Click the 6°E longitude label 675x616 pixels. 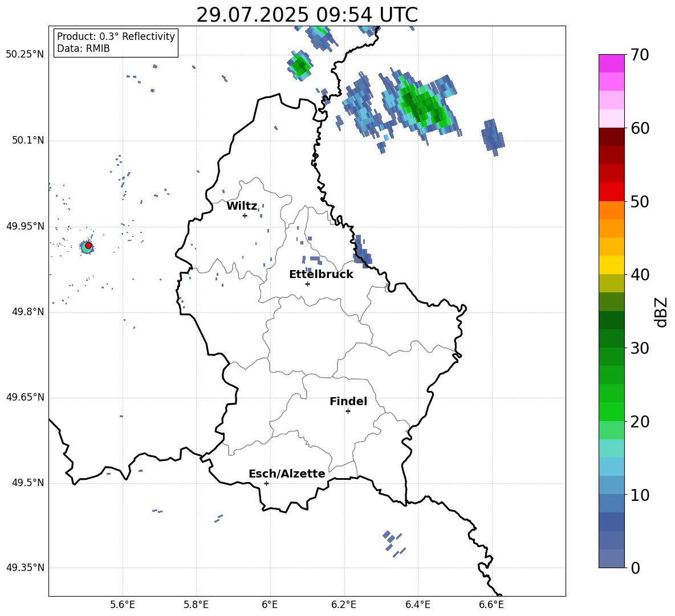270,605
